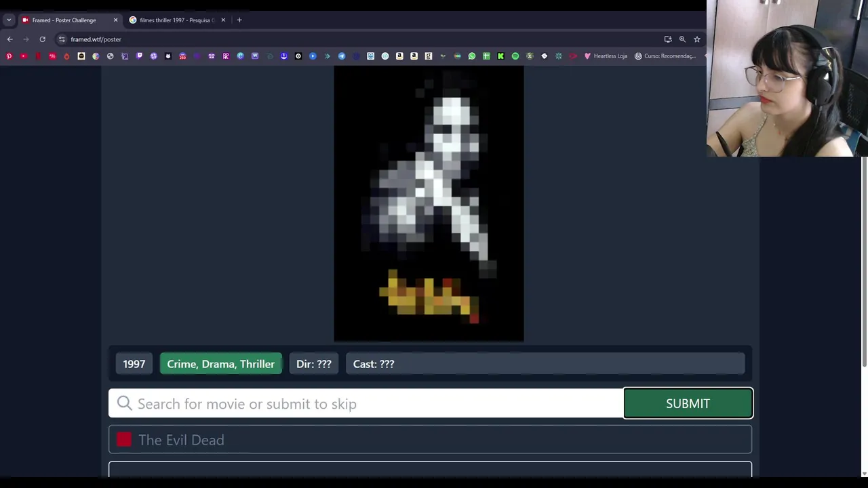
Task: Reload the framed.wtf page
Action: coord(42,39)
